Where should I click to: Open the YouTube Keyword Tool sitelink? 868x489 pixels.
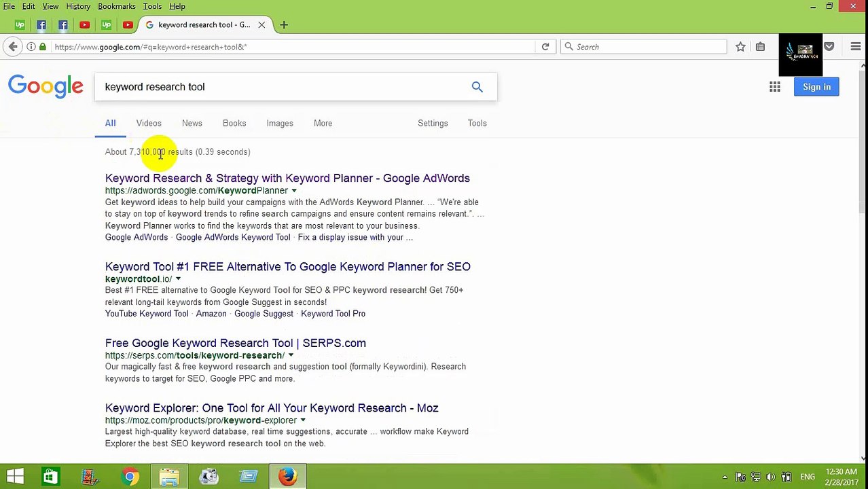[147, 314]
